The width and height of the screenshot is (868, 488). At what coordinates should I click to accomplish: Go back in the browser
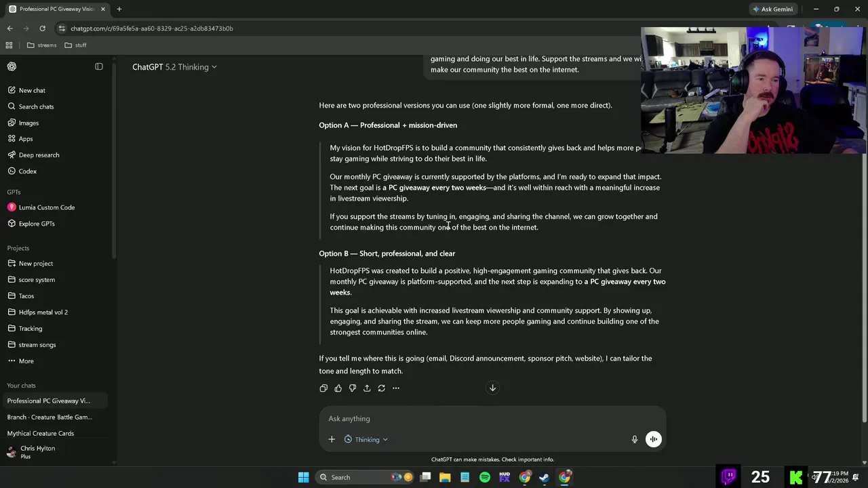tap(9, 28)
